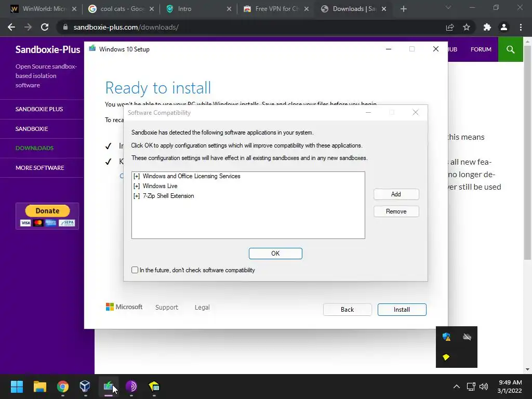Viewport: 532px width, 399px height.
Task: Open network tray icon
Action: [x=471, y=387]
